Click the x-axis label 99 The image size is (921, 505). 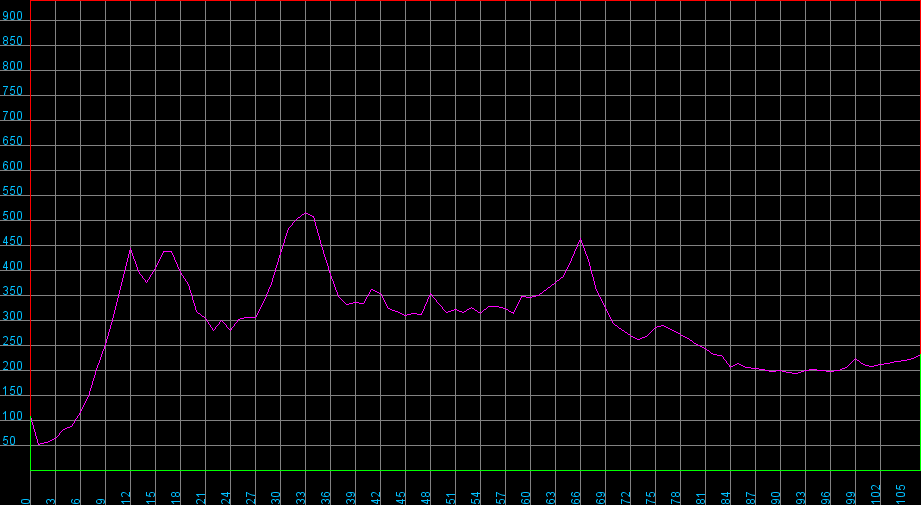coord(851,498)
